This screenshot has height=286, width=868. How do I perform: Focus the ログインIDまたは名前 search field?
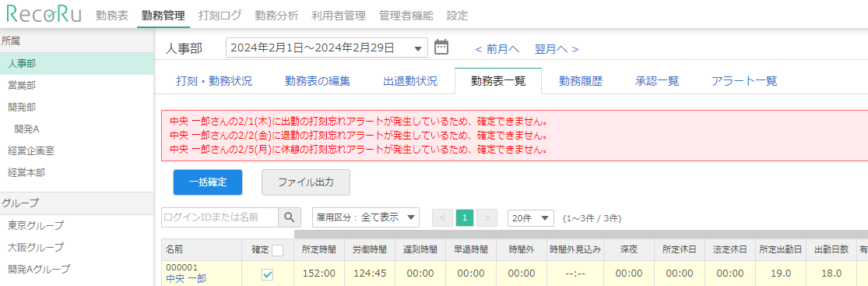click(x=220, y=217)
